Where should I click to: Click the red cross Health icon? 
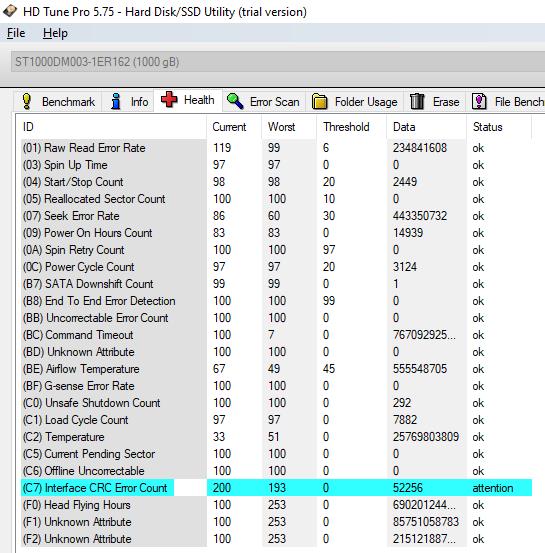[x=169, y=99]
